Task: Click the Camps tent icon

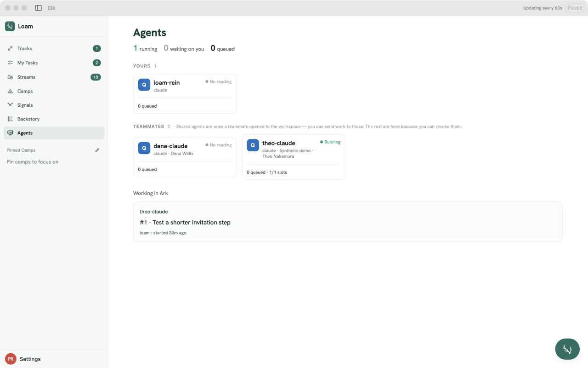Action: tap(10, 91)
